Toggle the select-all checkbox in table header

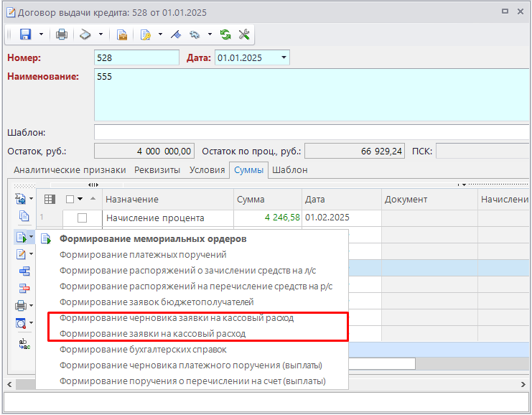coord(70,199)
